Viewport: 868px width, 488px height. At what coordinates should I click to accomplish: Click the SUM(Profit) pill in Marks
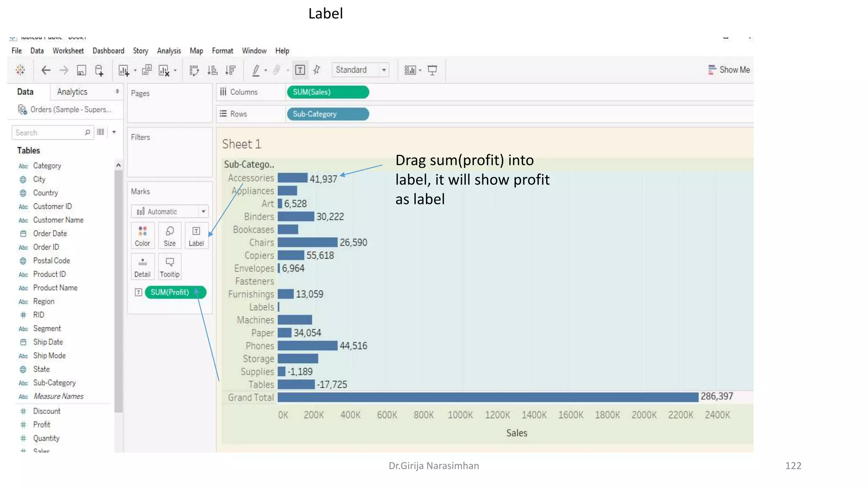coord(175,292)
